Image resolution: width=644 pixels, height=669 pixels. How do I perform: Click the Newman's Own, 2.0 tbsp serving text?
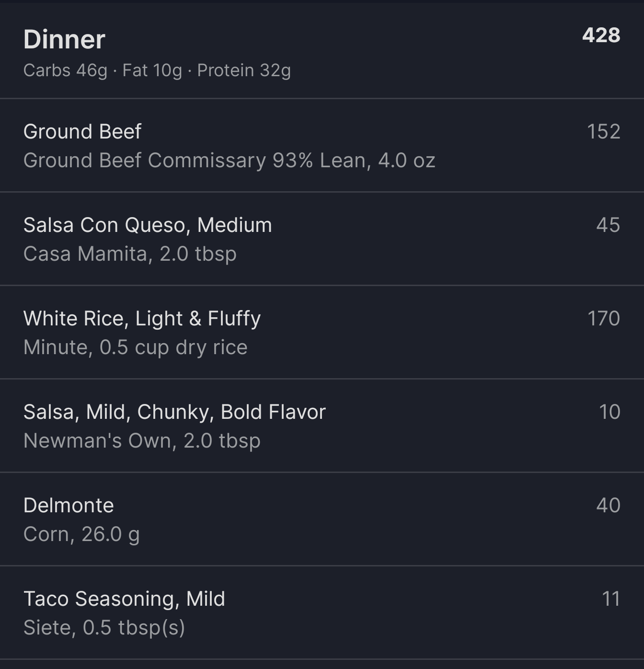tap(142, 441)
